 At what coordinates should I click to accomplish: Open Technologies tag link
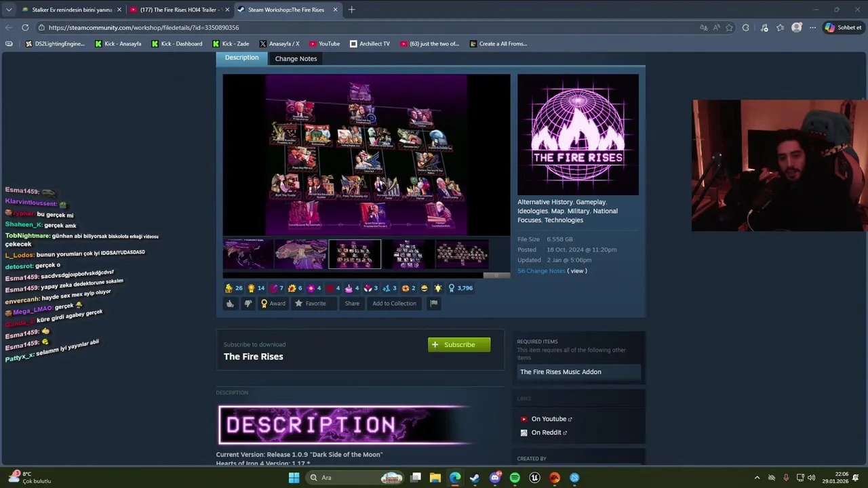pyautogui.click(x=564, y=220)
